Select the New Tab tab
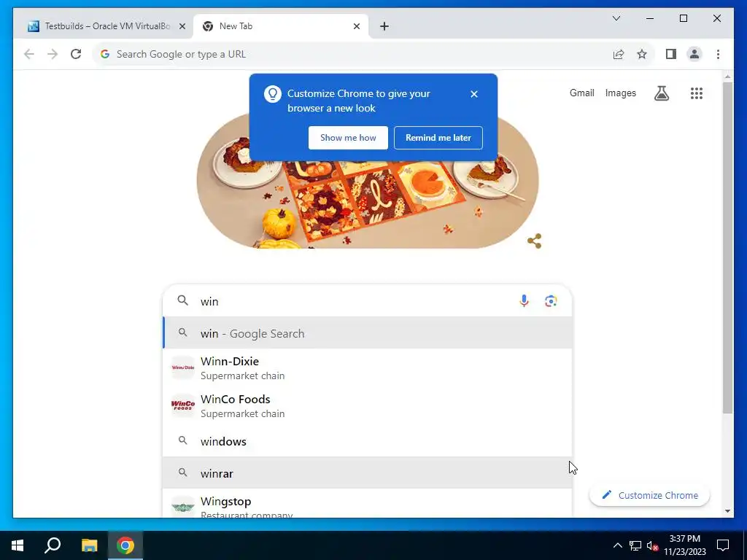 281,27
